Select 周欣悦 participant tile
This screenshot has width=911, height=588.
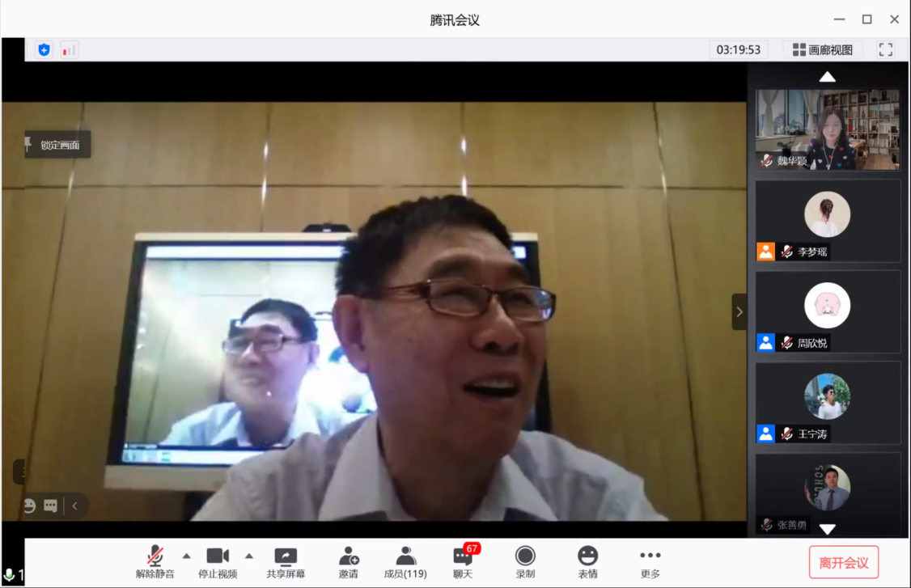point(828,312)
